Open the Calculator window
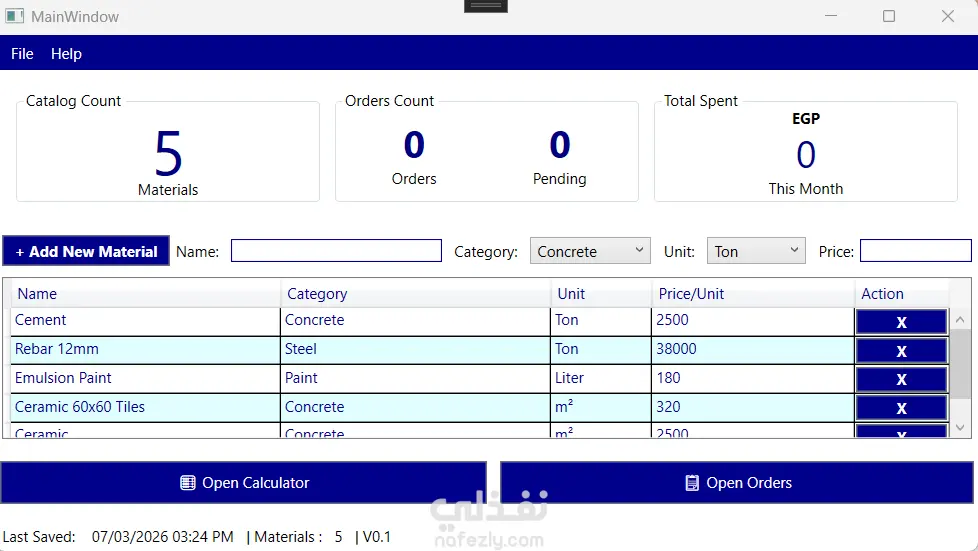The width and height of the screenshot is (978, 551). pos(243,482)
